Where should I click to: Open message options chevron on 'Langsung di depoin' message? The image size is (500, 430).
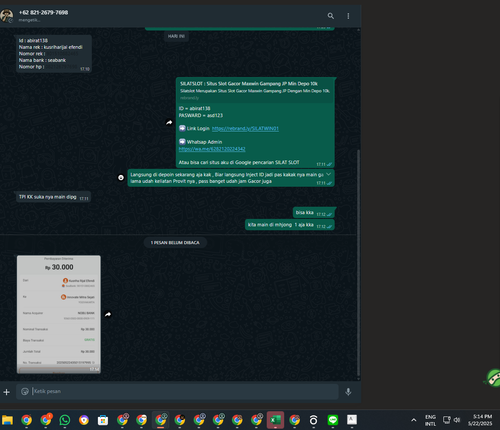(328, 174)
